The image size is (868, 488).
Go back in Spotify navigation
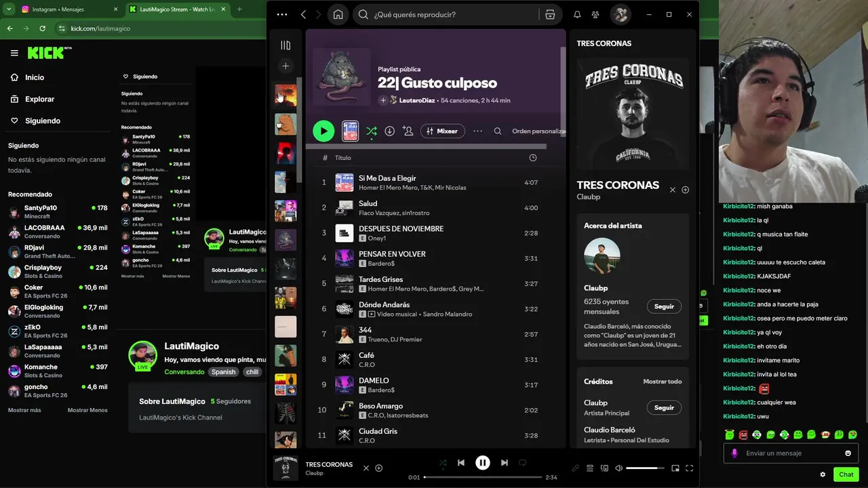click(x=303, y=14)
